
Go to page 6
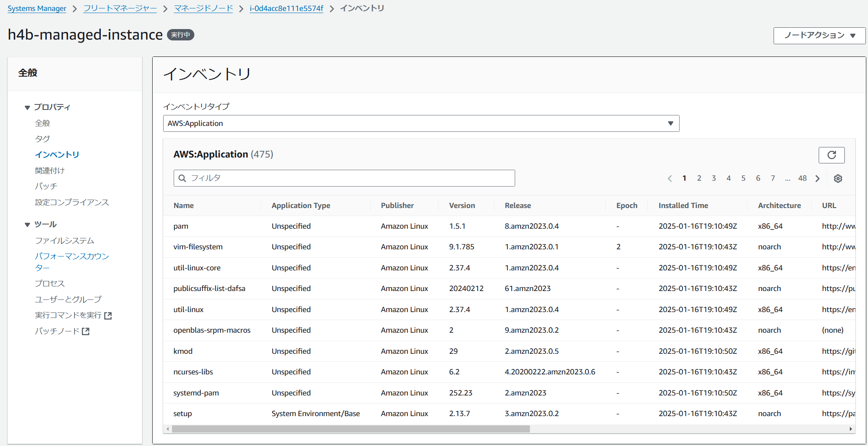click(758, 178)
